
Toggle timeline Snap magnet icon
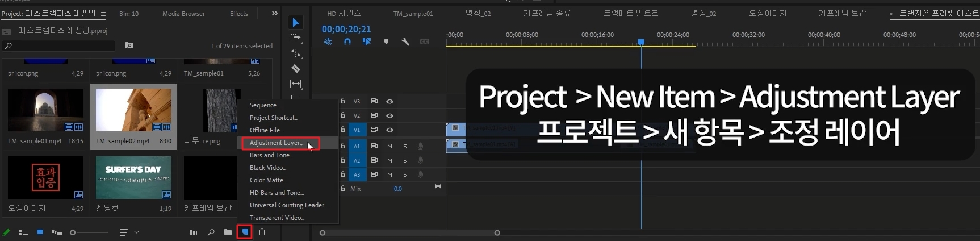pyautogui.click(x=347, y=41)
